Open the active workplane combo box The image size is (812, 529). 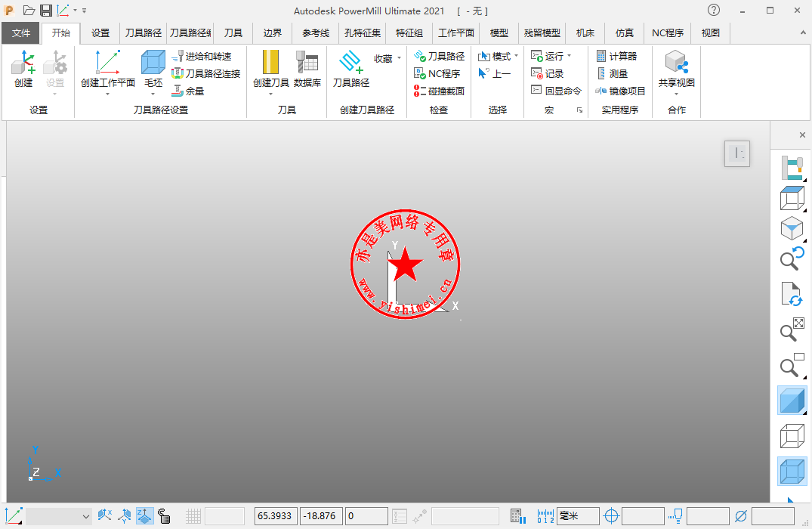pyautogui.click(x=59, y=516)
